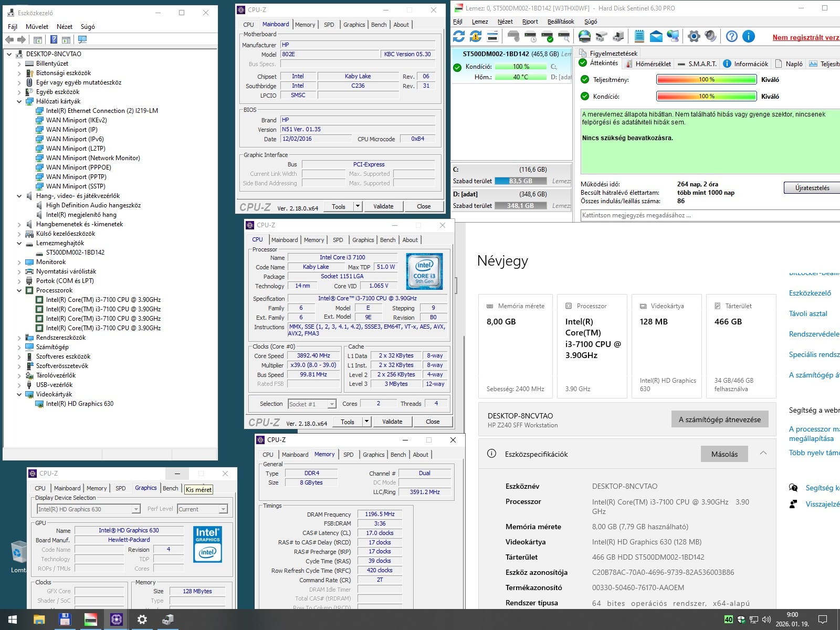
Task: Open the Tools dropdown arrow in CPU-Z Mainboard window
Action: 358,206
